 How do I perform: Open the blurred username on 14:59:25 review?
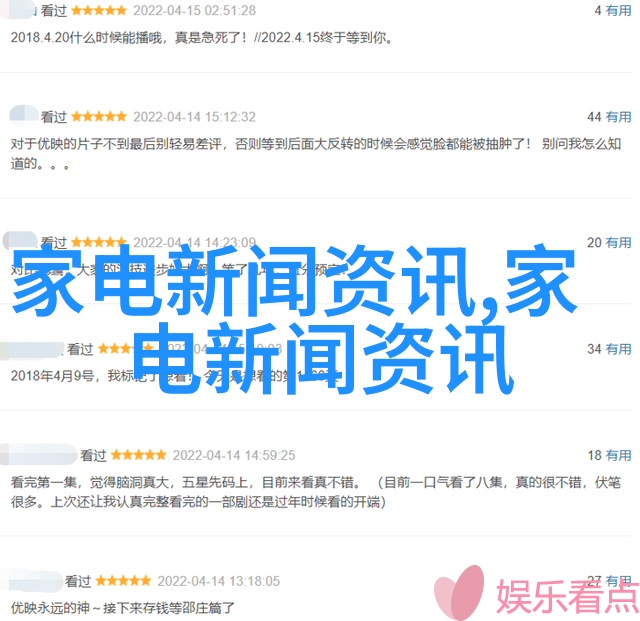click(38, 454)
